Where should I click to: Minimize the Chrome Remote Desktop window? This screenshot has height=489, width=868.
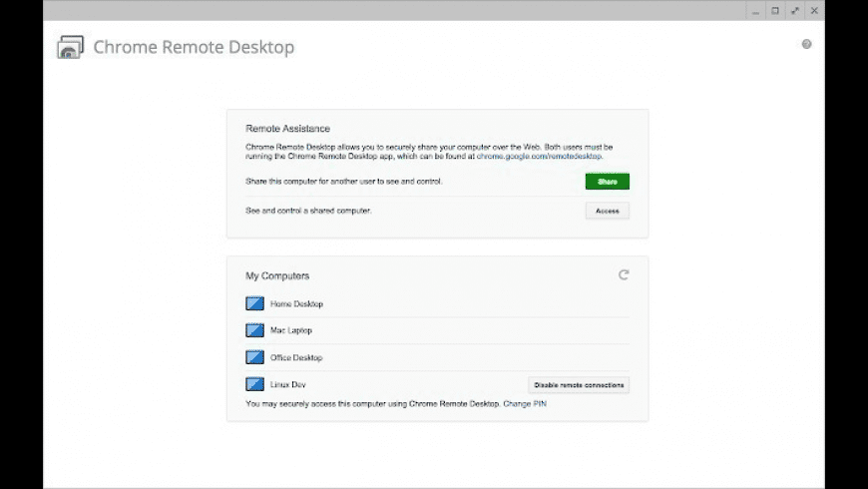[755, 11]
